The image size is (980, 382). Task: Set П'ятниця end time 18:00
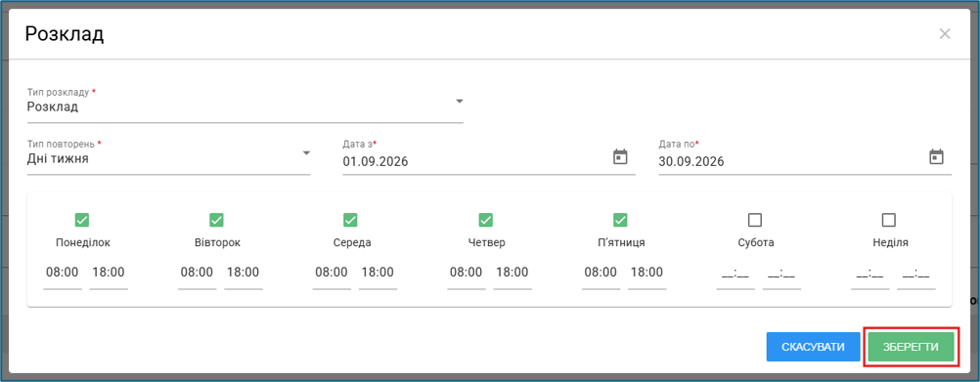(646, 273)
